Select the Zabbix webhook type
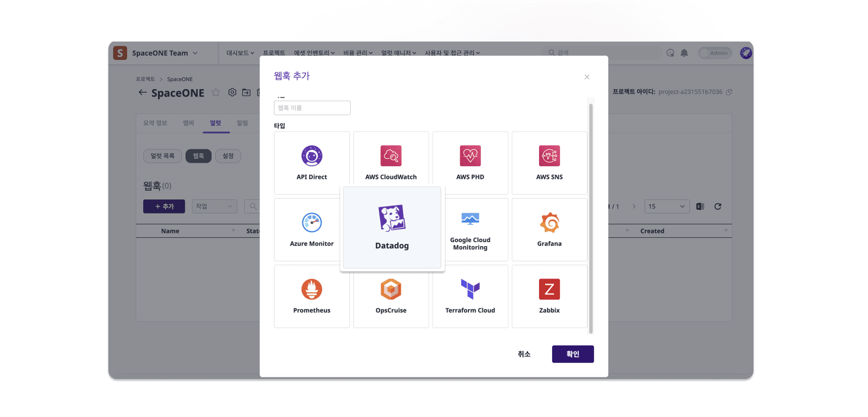Screen dimensions: 868x417 pos(549,296)
